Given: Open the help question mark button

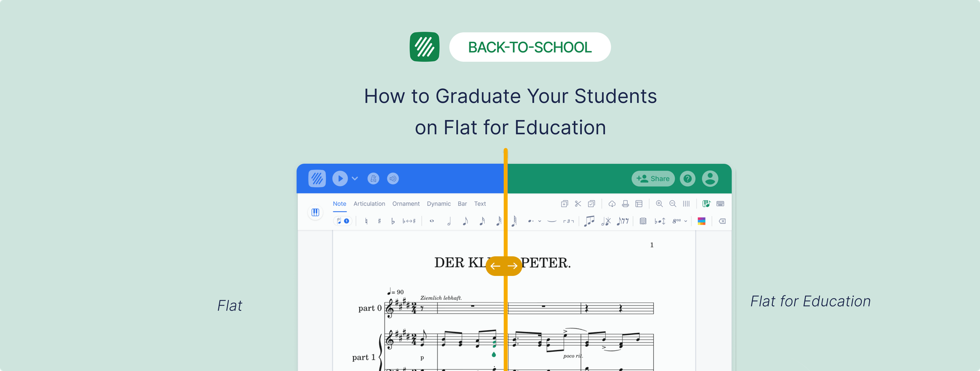Looking at the screenshot, I should tap(688, 178).
